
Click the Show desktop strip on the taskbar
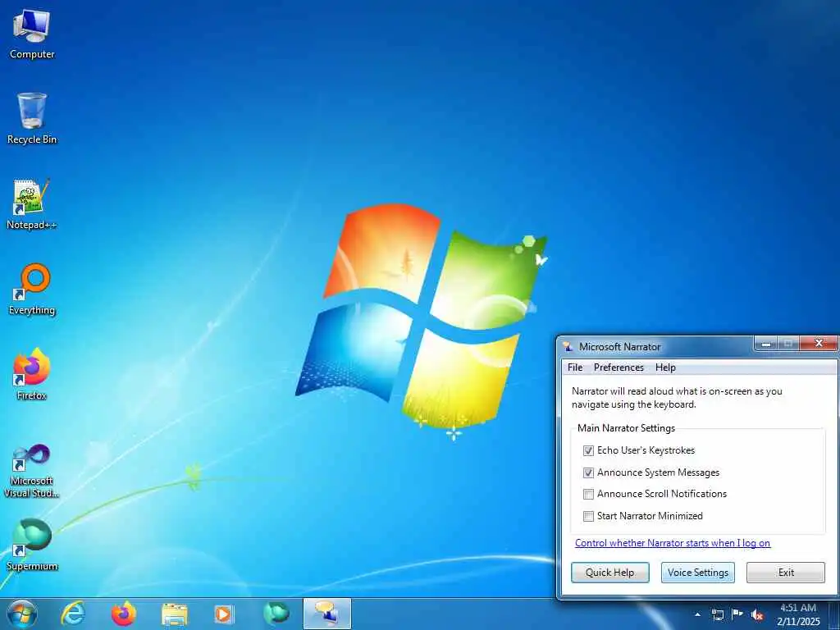click(834, 614)
